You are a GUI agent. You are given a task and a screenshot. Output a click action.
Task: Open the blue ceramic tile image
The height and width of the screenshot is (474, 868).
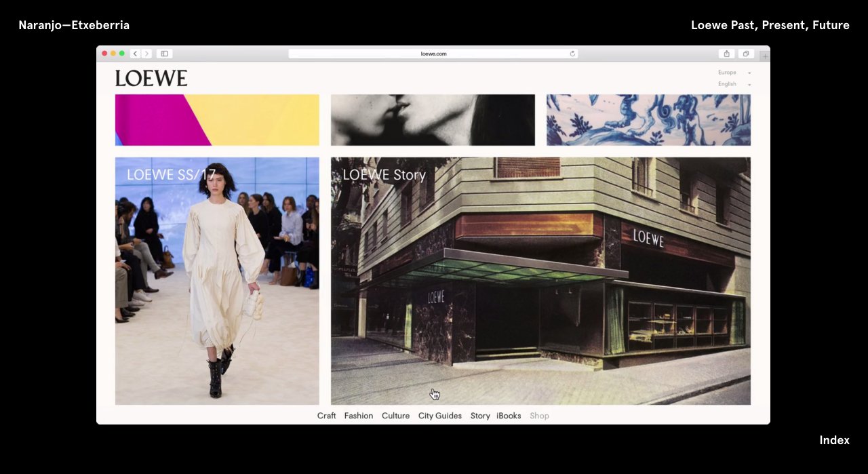(x=648, y=120)
